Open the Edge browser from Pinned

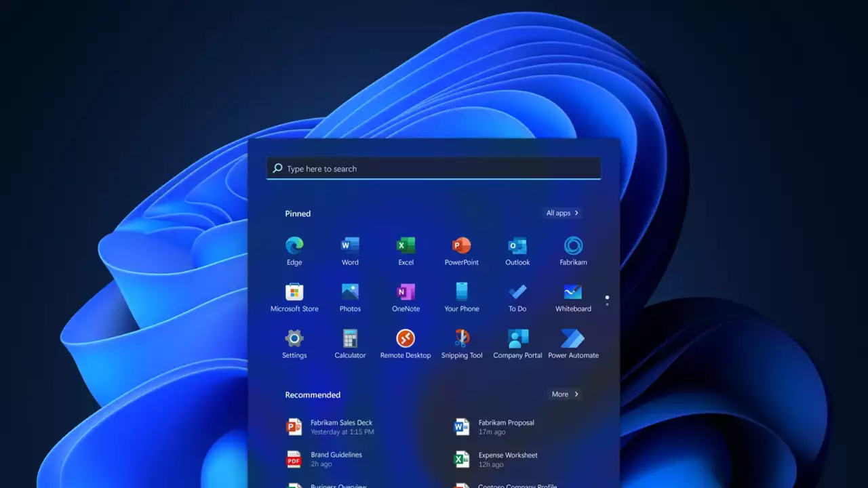pos(294,251)
